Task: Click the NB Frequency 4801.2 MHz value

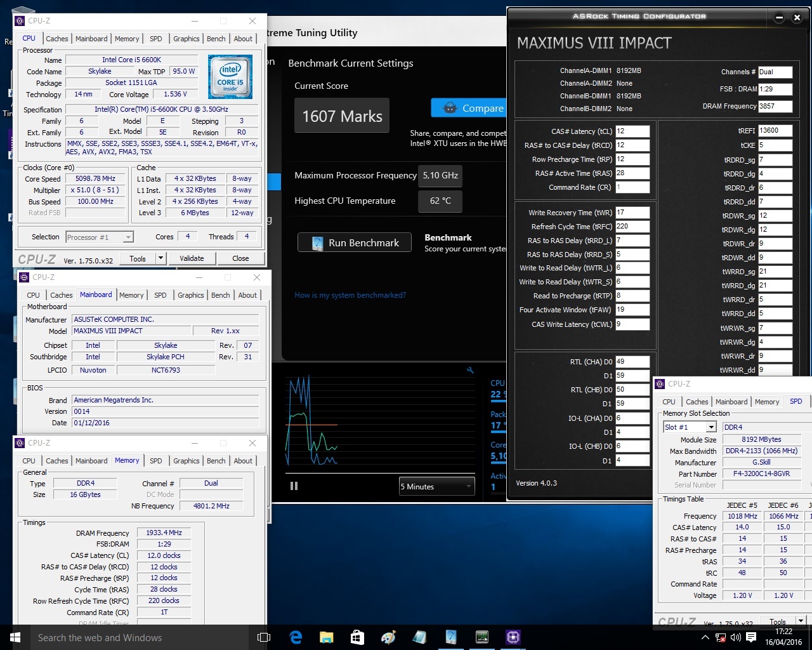Action: pyautogui.click(x=211, y=506)
